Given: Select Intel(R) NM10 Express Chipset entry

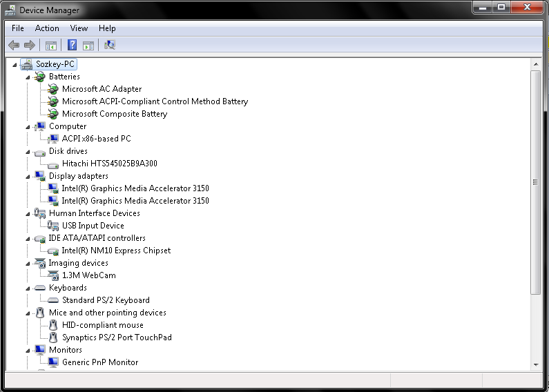Looking at the screenshot, I should coord(116,251).
